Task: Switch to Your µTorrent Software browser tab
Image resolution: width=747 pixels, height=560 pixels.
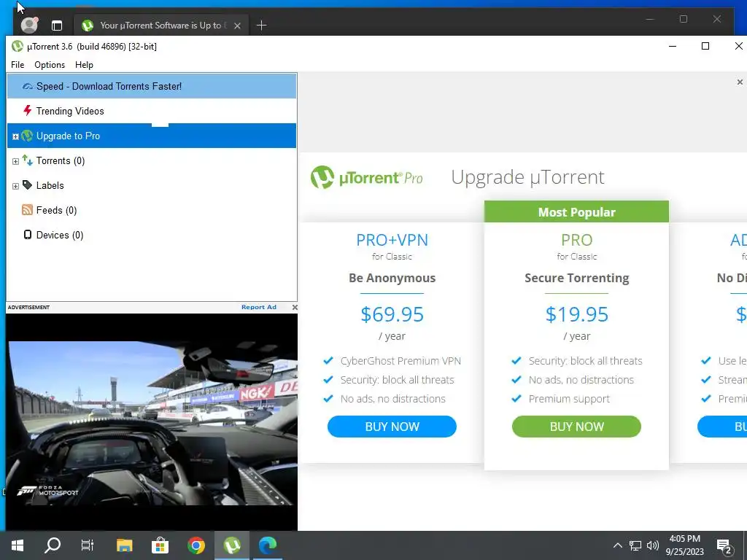Action: [160, 26]
